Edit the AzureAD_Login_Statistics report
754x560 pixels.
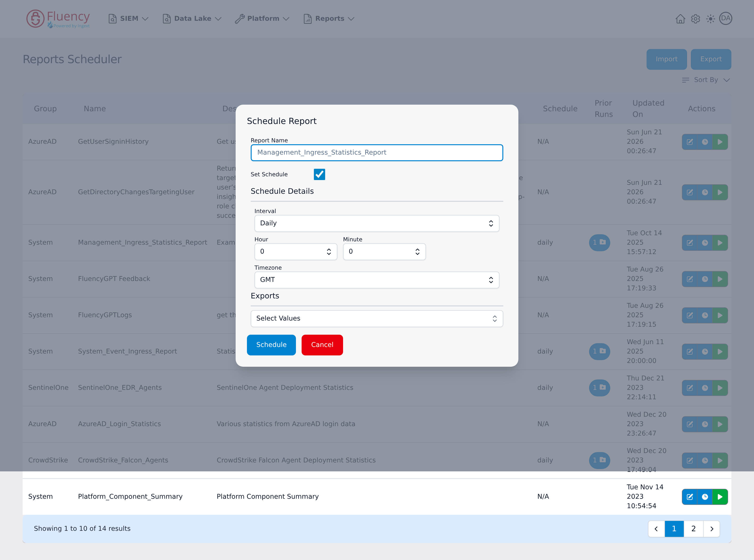click(690, 424)
